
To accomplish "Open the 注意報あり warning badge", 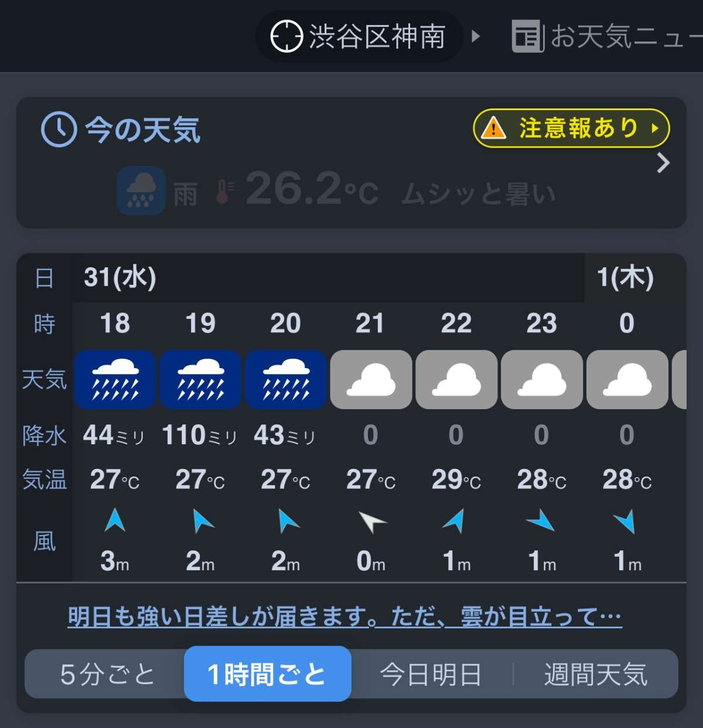I will click(571, 128).
